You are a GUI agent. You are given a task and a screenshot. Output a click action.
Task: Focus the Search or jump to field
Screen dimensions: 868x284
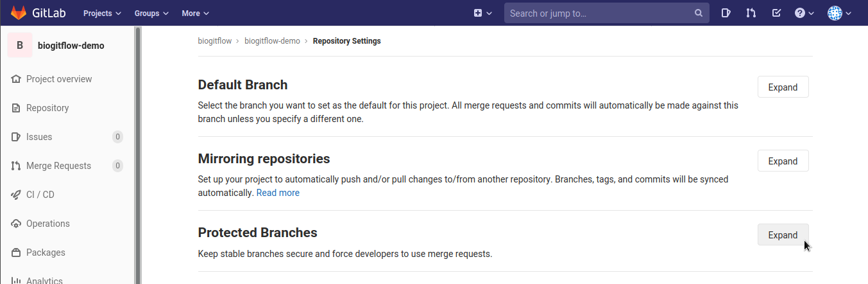(606, 13)
